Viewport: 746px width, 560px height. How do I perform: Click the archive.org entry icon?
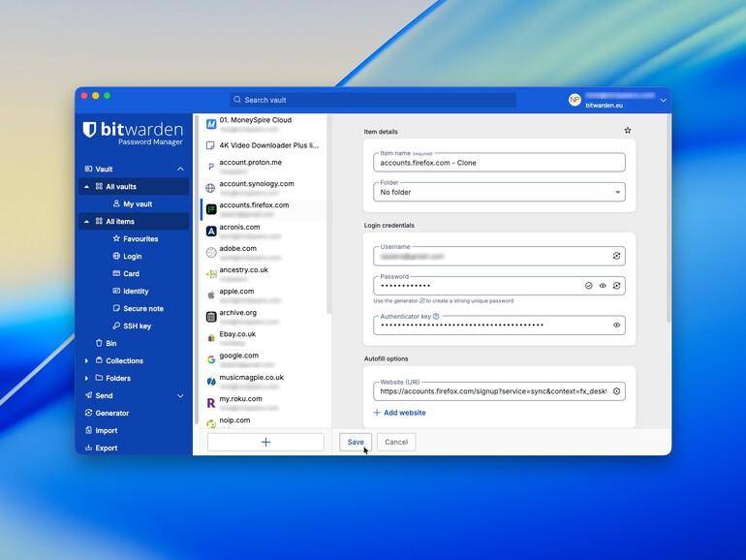click(x=211, y=317)
